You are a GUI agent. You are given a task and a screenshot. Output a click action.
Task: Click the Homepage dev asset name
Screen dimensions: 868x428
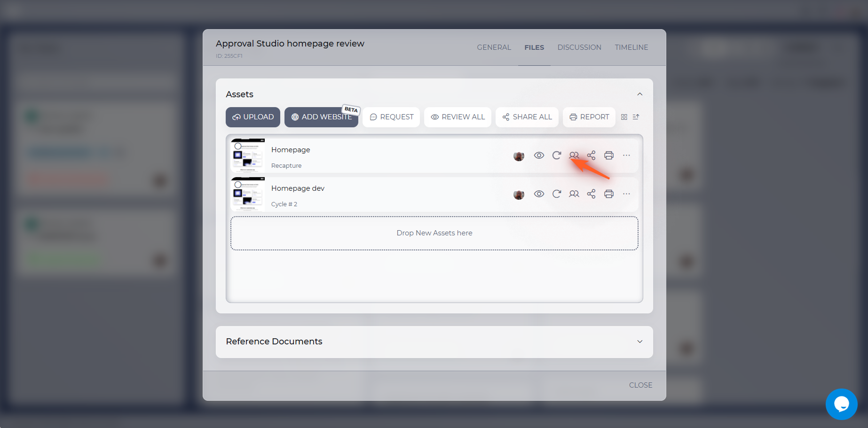(x=298, y=188)
